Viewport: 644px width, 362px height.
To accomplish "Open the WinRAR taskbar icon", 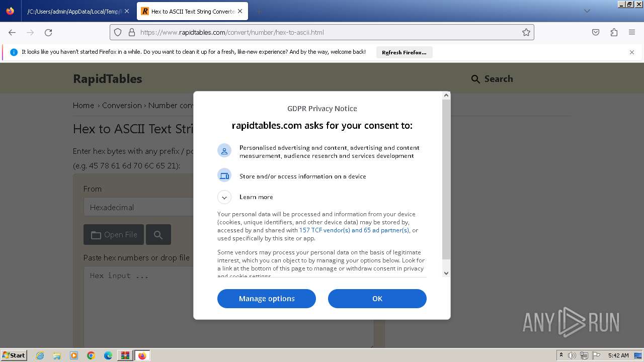I will tap(125, 355).
